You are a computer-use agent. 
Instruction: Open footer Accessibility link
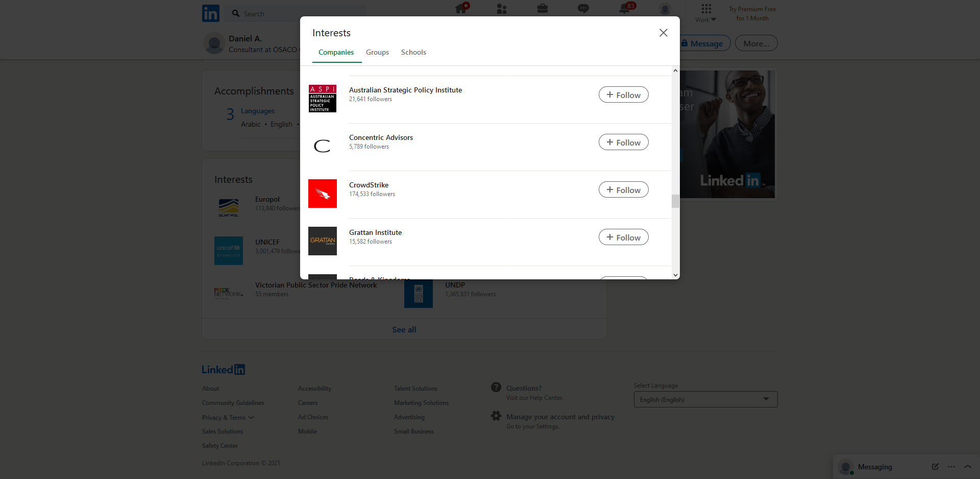314,389
